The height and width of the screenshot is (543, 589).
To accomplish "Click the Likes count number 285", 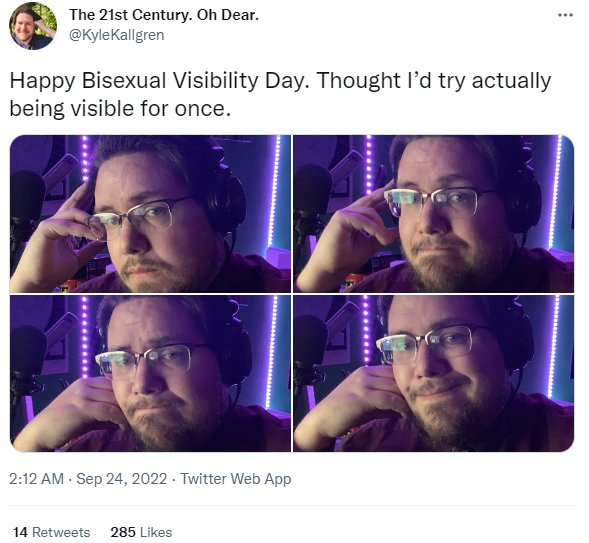I will [x=123, y=532].
